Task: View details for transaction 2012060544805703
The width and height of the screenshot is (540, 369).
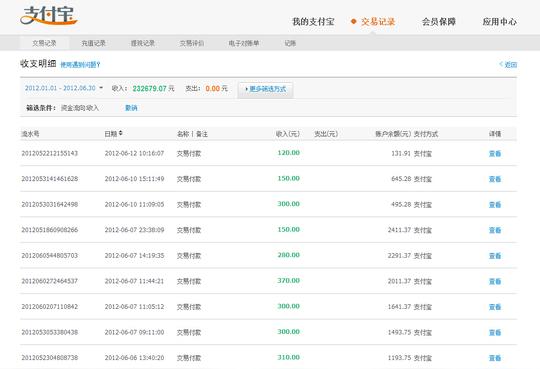Action: (495, 256)
